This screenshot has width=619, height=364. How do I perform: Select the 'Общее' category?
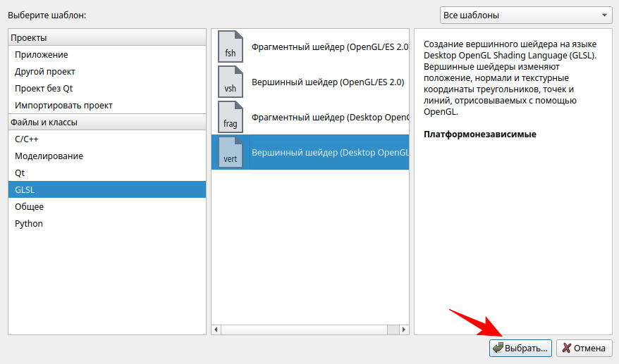(29, 206)
